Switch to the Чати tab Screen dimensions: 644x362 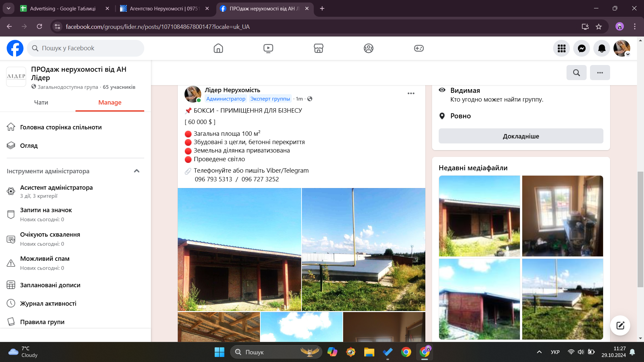(41, 103)
